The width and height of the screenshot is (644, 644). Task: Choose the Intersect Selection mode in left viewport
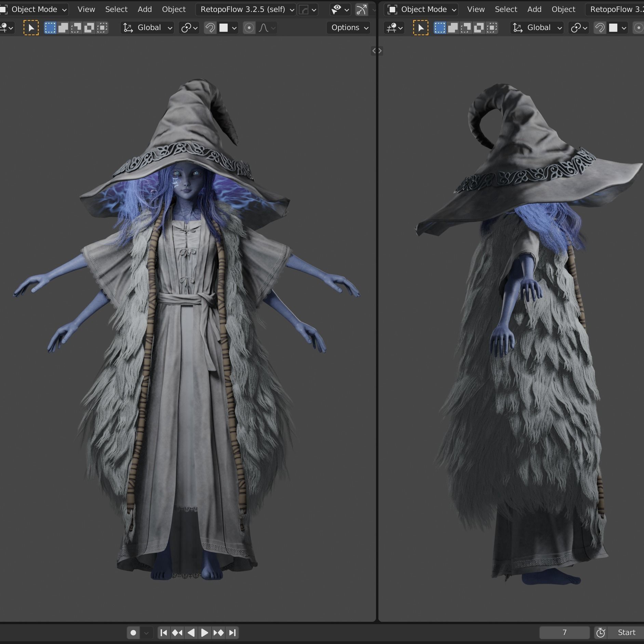pyautogui.click(x=102, y=28)
